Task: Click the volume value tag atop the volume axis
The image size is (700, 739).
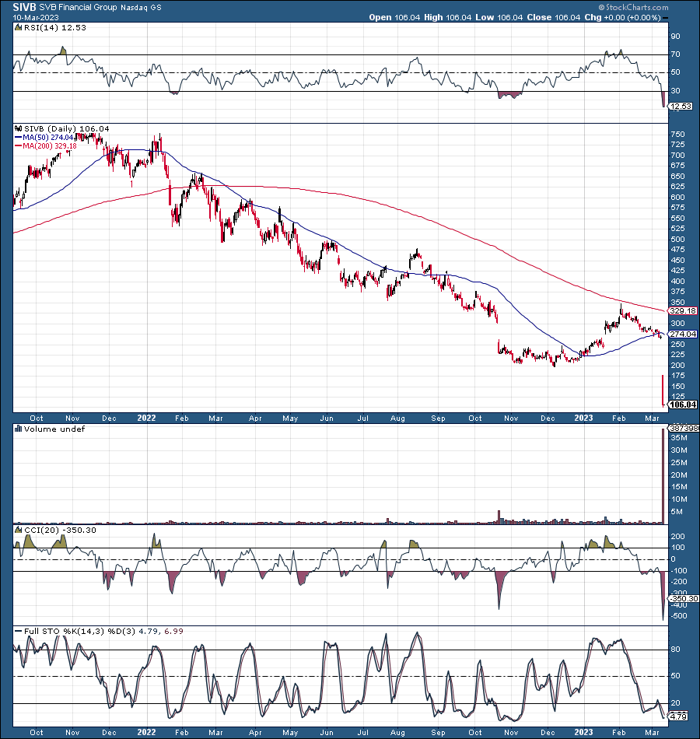Action: coord(684,428)
